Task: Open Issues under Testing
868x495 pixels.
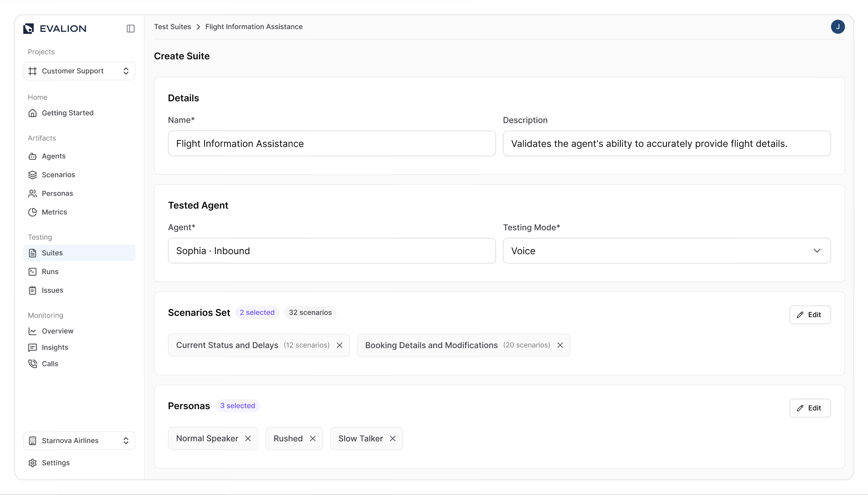Action: click(x=52, y=290)
